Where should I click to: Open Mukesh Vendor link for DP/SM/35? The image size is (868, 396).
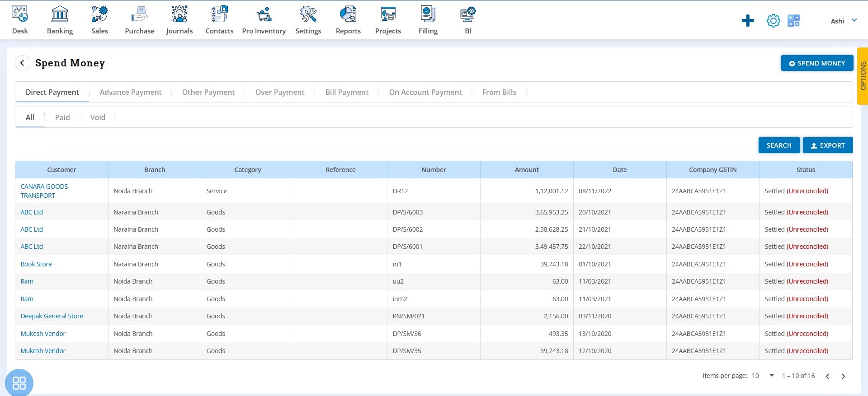[x=43, y=351]
